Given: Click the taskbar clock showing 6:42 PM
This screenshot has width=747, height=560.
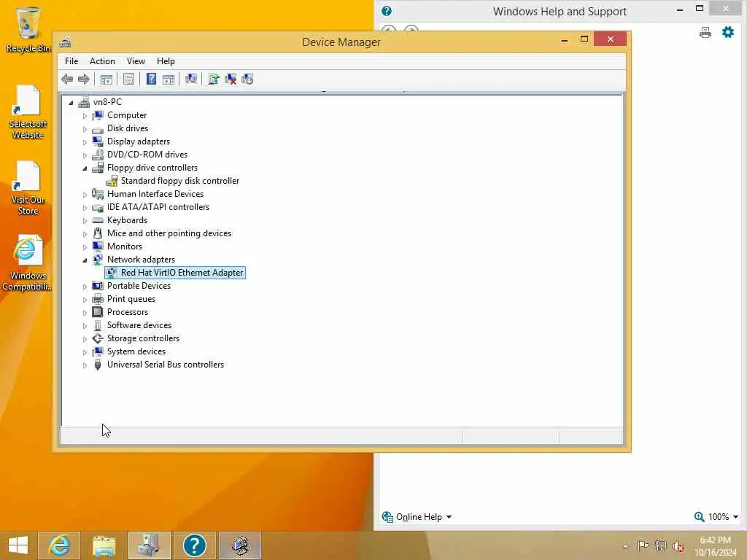Looking at the screenshot, I should [716, 546].
